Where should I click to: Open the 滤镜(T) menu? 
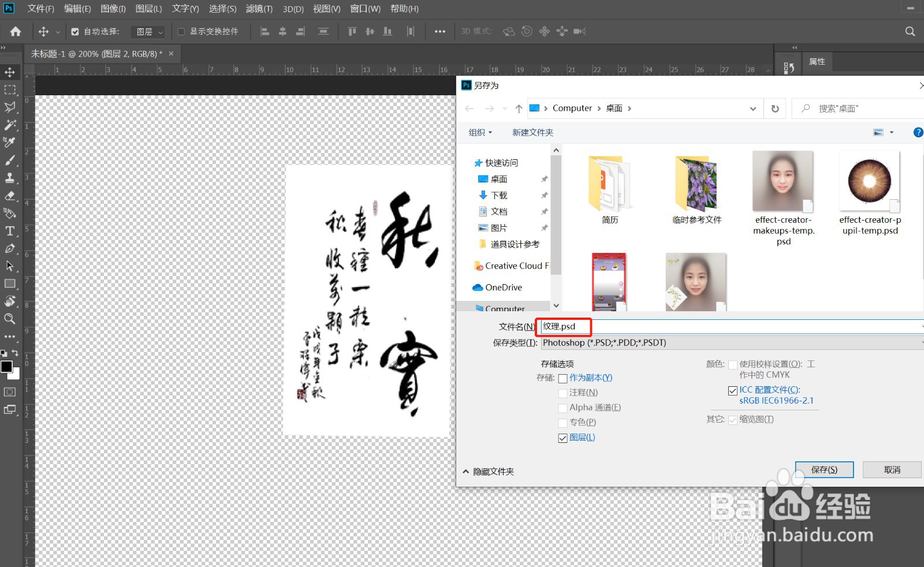click(x=259, y=9)
